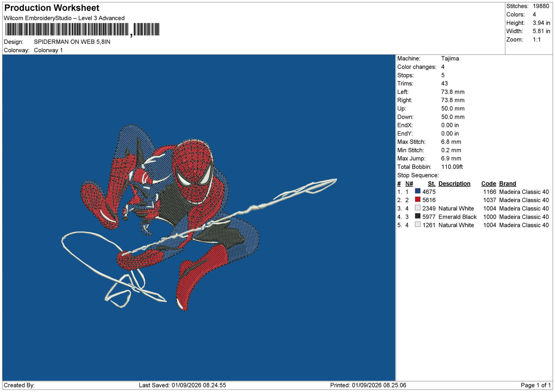This screenshot has width=555, height=392.
Task: Click the Brand column header
Action: coord(507,184)
